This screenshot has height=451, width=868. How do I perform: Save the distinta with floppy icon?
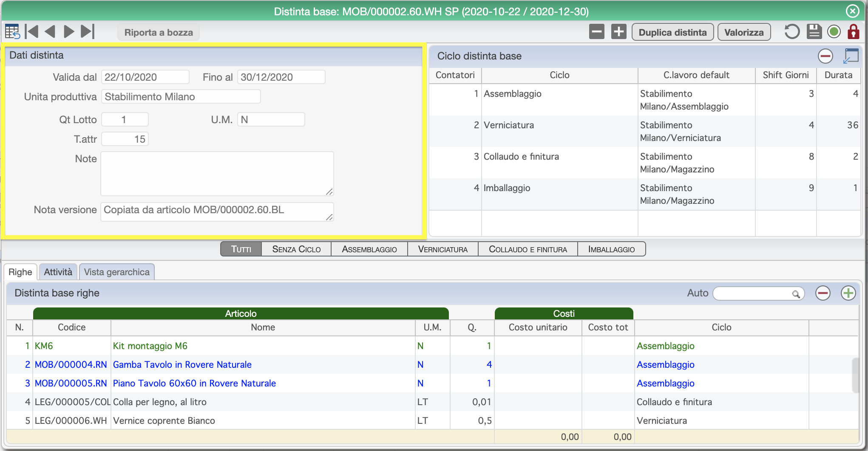point(814,32)
